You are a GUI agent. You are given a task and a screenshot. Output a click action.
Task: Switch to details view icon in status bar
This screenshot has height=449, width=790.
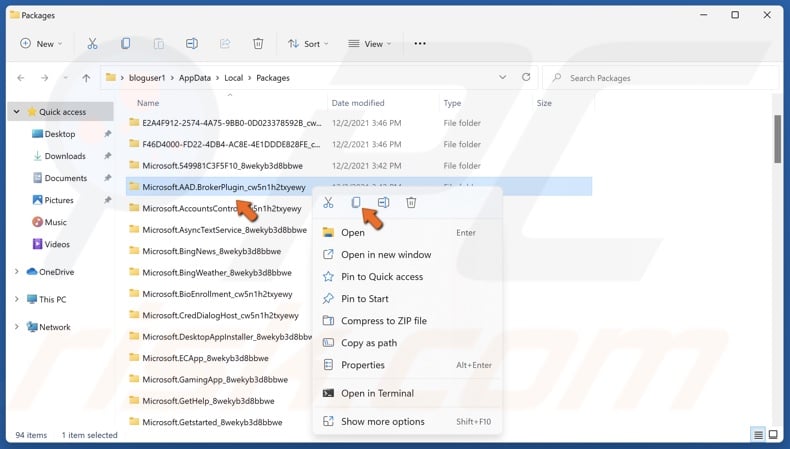coord(758,434)
